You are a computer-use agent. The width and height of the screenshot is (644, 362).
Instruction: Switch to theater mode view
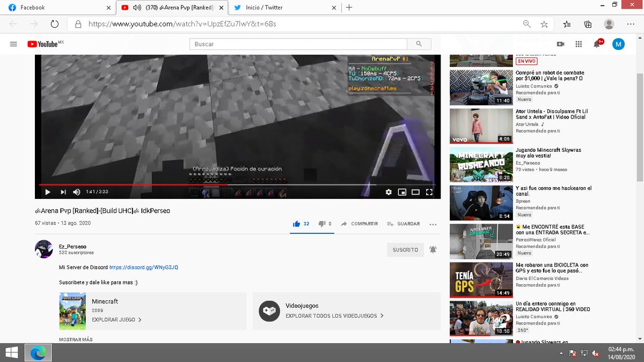[x=415, y=191]
